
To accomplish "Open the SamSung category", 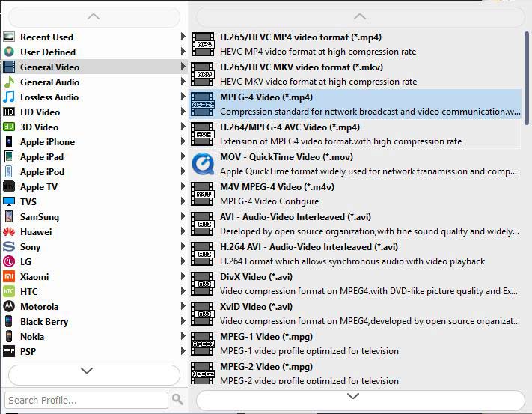I will 94,216.
